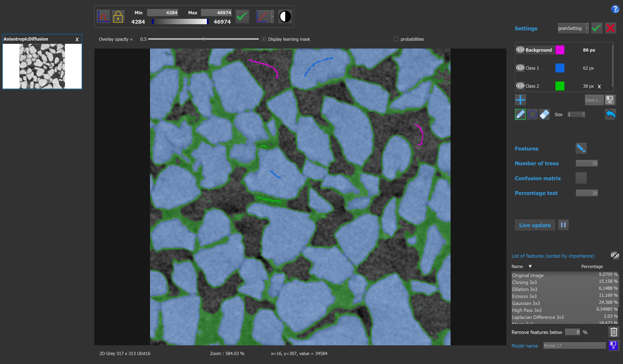
Task: Toggle the feature list hidden-eye icon
Action: (x=615, y=255)
